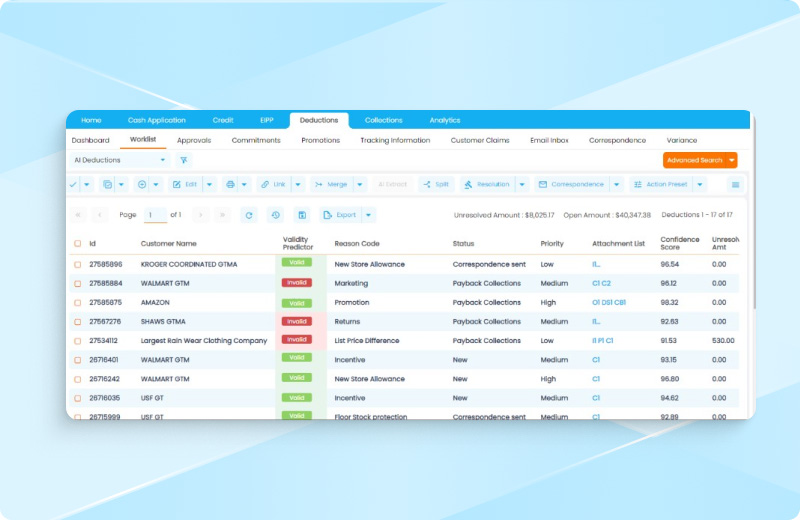Open the hamburger menu at toolbar end
The image size is (800, 520).
[735, 185]
